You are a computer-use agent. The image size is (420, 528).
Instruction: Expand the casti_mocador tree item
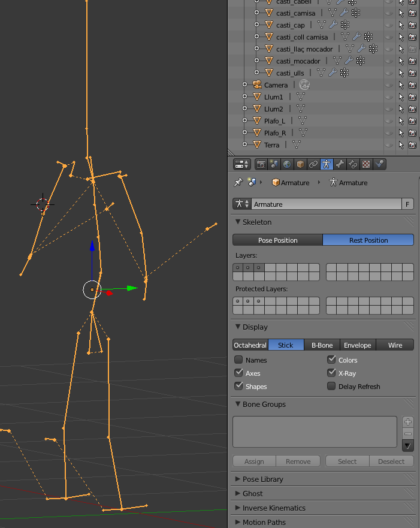tap(256, 61)
